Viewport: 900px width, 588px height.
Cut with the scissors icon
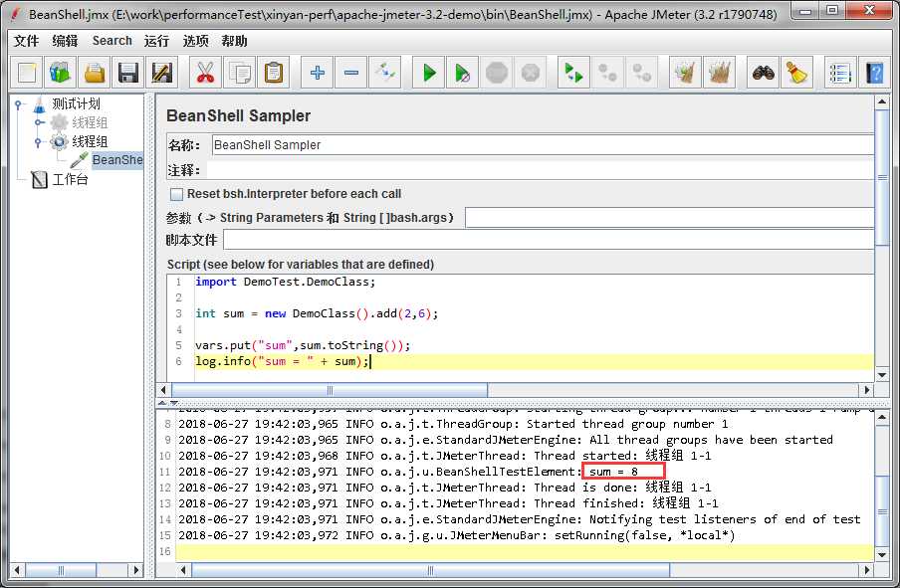[x=205, y=73]
